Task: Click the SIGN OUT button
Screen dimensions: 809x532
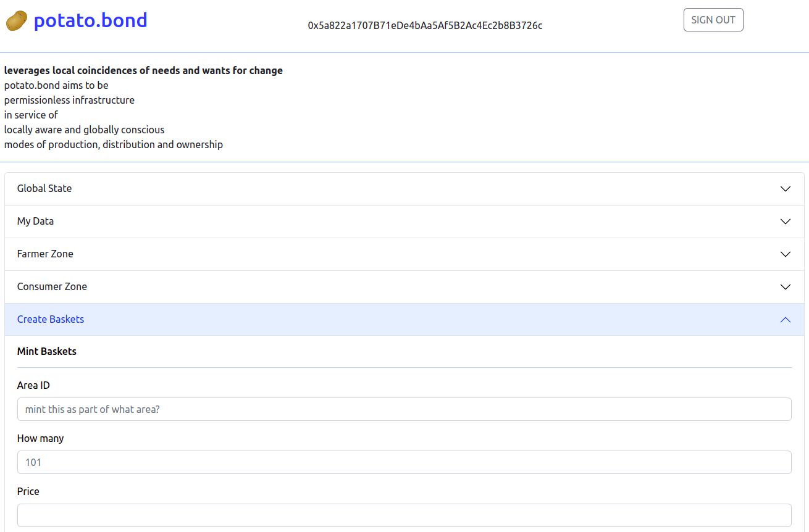Action: click(x=713, y=20)
